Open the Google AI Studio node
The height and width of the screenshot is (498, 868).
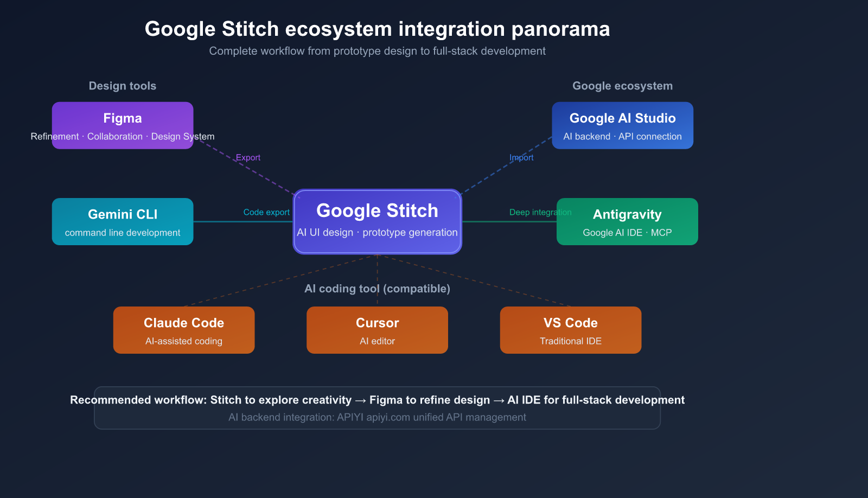coord(622,125)
